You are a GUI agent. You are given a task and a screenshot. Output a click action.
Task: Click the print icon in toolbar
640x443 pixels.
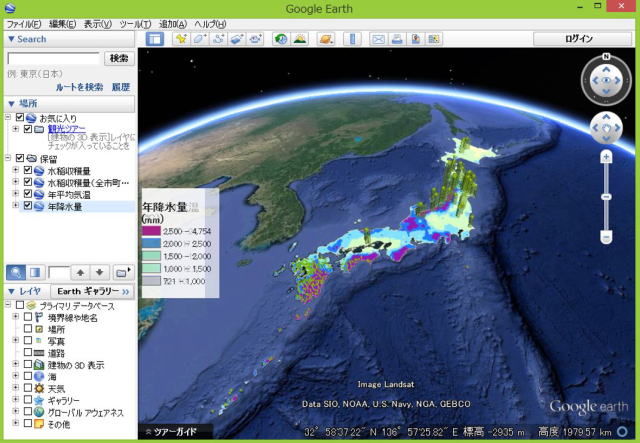[x=397, y=39]
